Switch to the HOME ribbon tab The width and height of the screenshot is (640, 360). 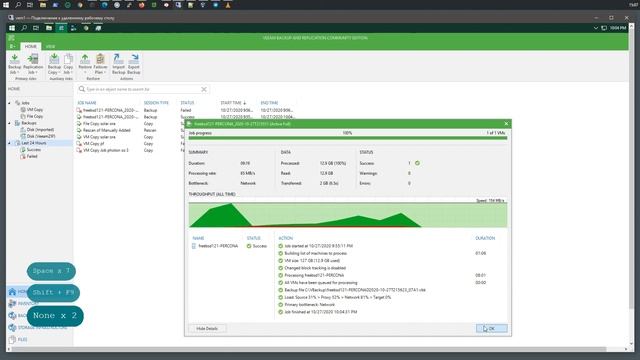[31, 46]
